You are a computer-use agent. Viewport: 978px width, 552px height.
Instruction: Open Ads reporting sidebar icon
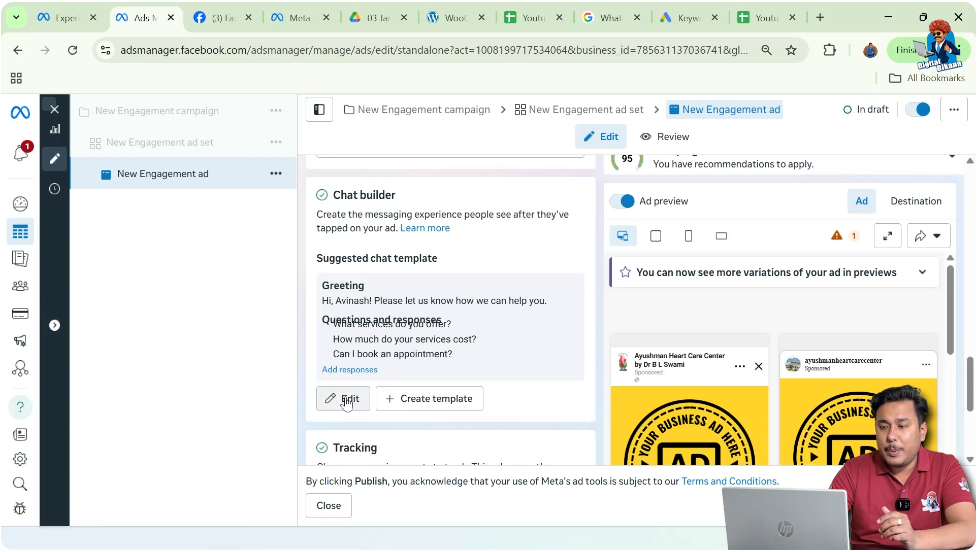pyautogui.click(x=20, y=258)
